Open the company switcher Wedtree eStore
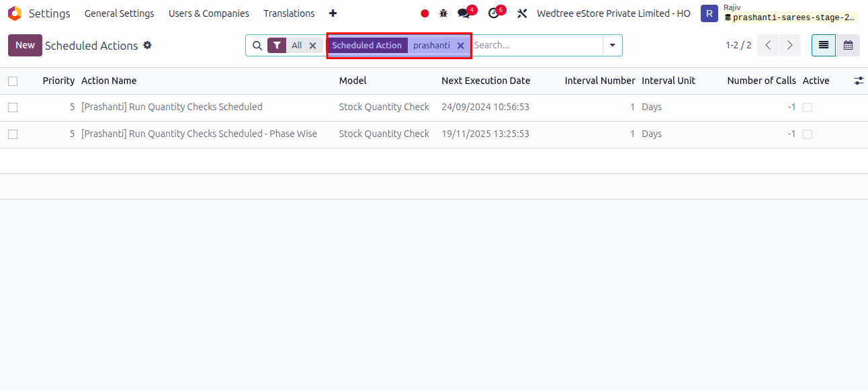 [613, 13]
